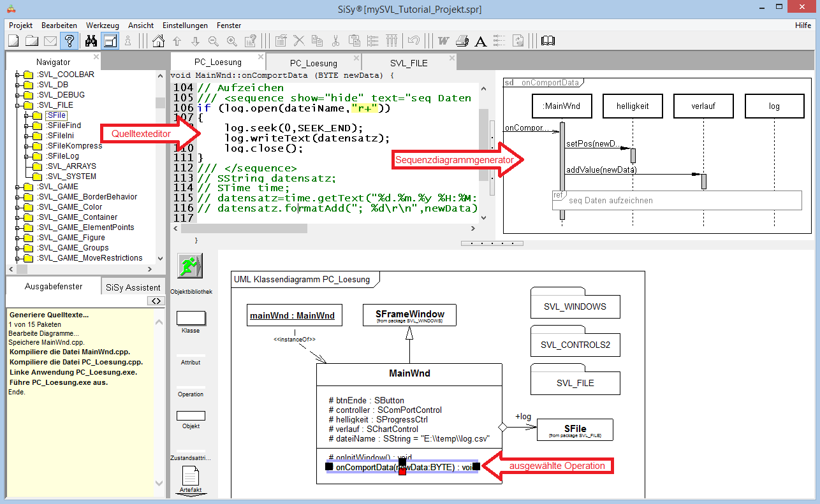Switch to SiSy Assistent tab

[x=133, y=287]
